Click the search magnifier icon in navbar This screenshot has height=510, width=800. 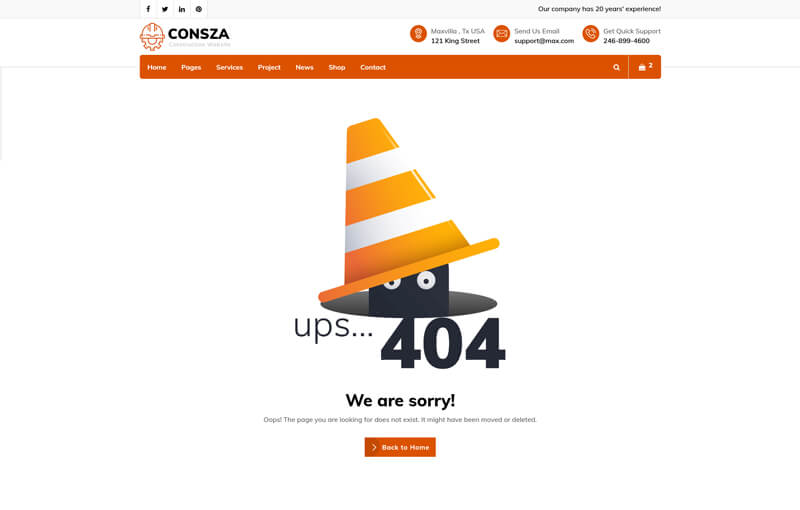[x=616, y=67]
